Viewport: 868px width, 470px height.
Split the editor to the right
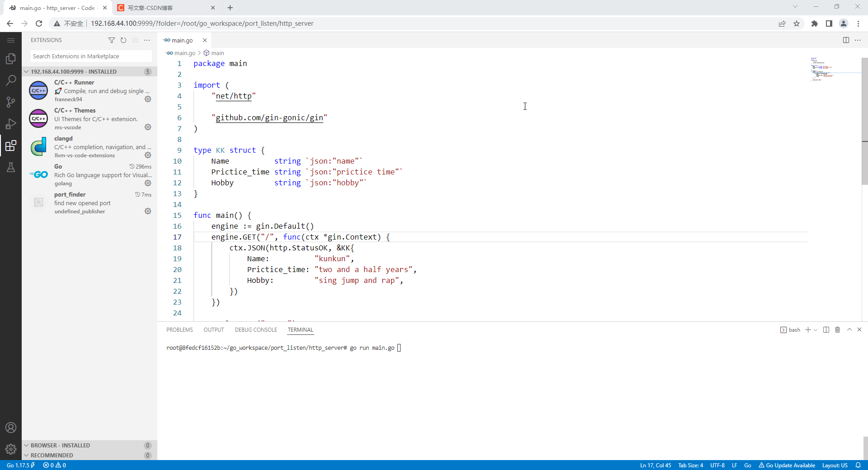point(846,40)
